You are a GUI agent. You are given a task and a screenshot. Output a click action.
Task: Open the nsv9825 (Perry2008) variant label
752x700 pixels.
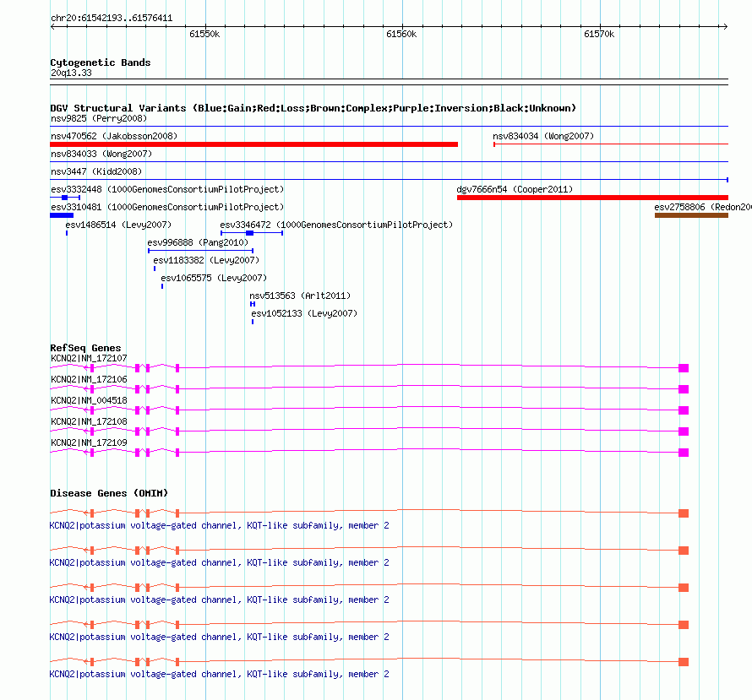click(x=99, y=118)
